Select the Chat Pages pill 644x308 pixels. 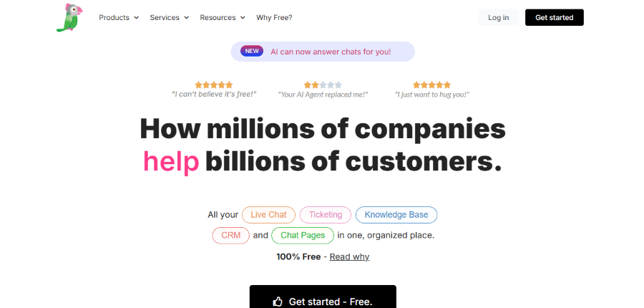click(303, 235)
